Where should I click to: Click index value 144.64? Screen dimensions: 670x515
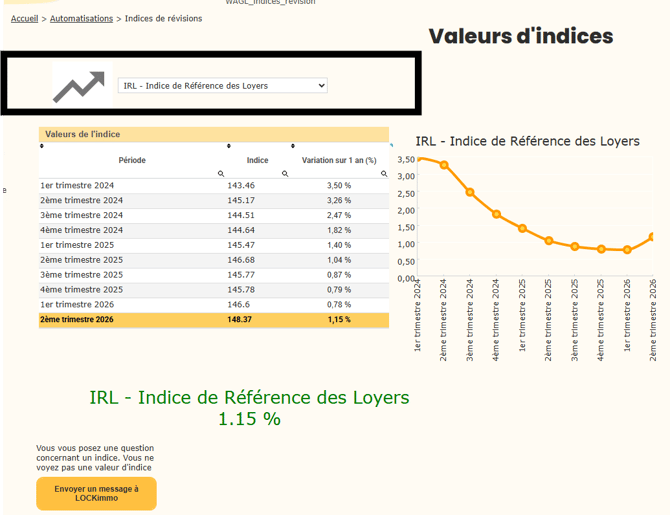[241, 230]
